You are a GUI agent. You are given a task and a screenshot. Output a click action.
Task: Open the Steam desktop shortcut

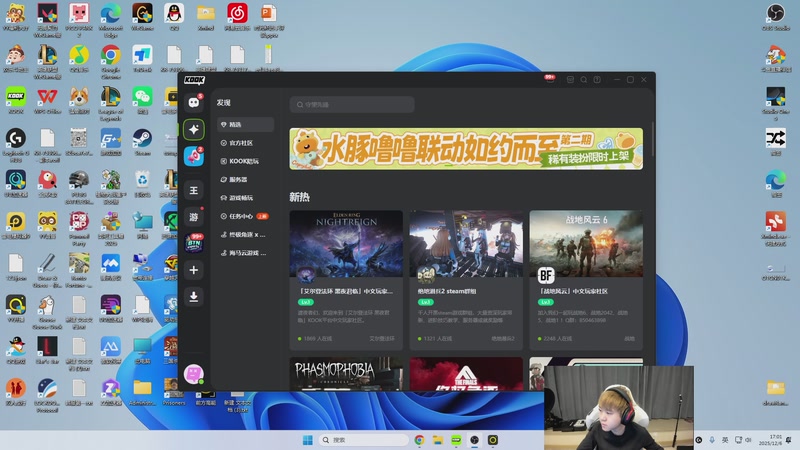coord(142,142)
